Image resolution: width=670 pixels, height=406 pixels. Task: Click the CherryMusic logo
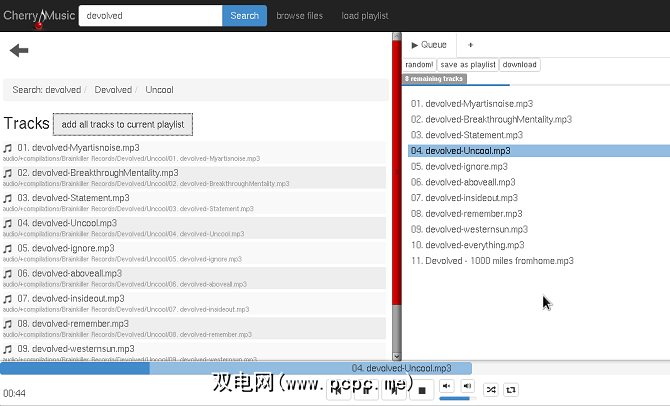click(36, 15)
